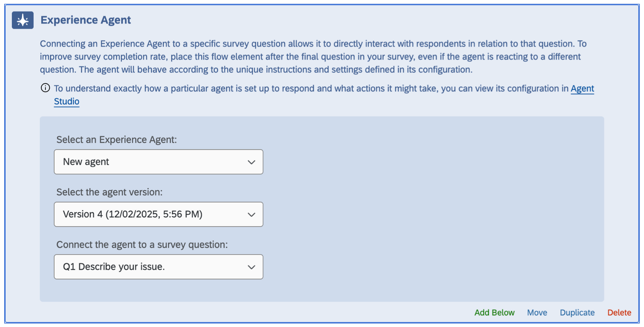Click the Delete button
Image resolution: width=644 pixels, height=327 pixels.
[x=619, y=312]
